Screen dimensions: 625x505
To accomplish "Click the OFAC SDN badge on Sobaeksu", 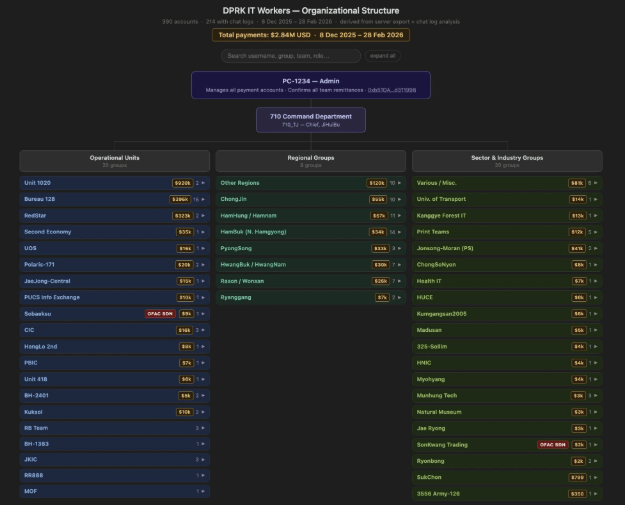I will tap(158, 313).
